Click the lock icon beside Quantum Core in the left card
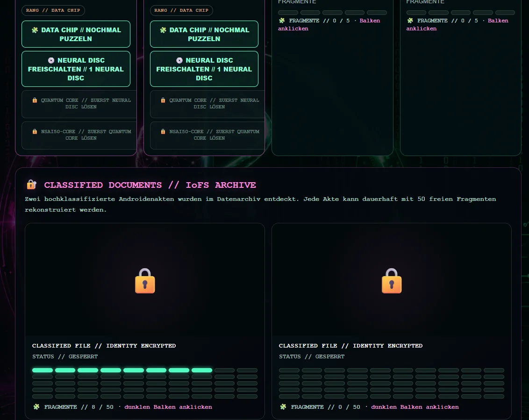 35,100
